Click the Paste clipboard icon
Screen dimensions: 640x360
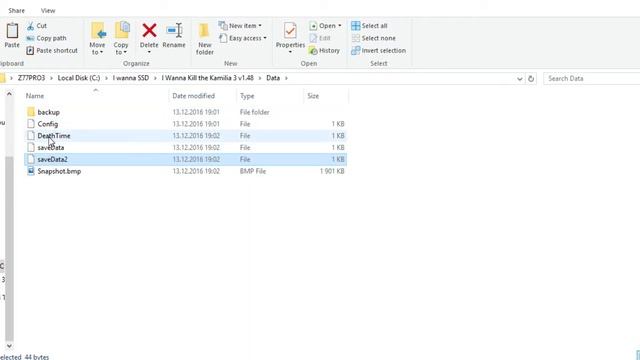(x=12, y=31)
